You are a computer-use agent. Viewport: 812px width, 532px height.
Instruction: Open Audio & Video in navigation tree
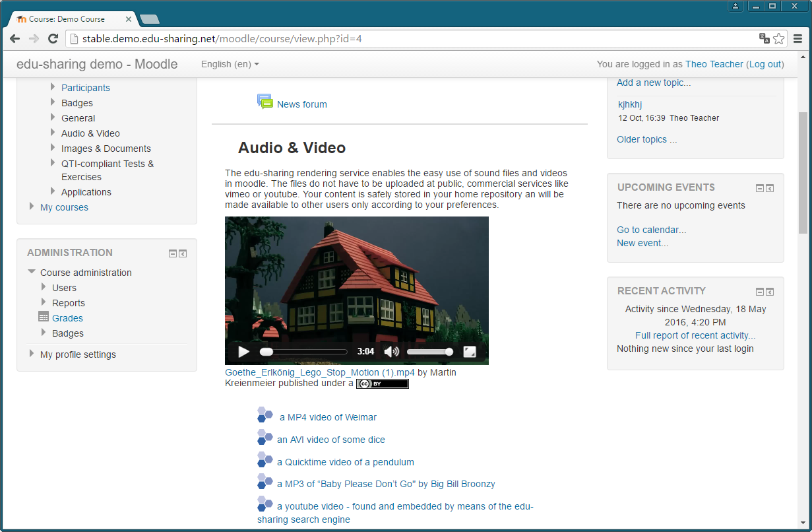[90, 133]
